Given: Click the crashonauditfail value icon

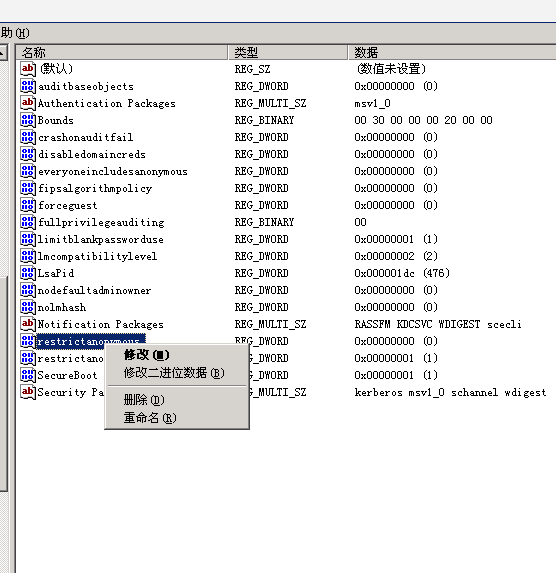Looking at the screenshot, I should (28, 137).
